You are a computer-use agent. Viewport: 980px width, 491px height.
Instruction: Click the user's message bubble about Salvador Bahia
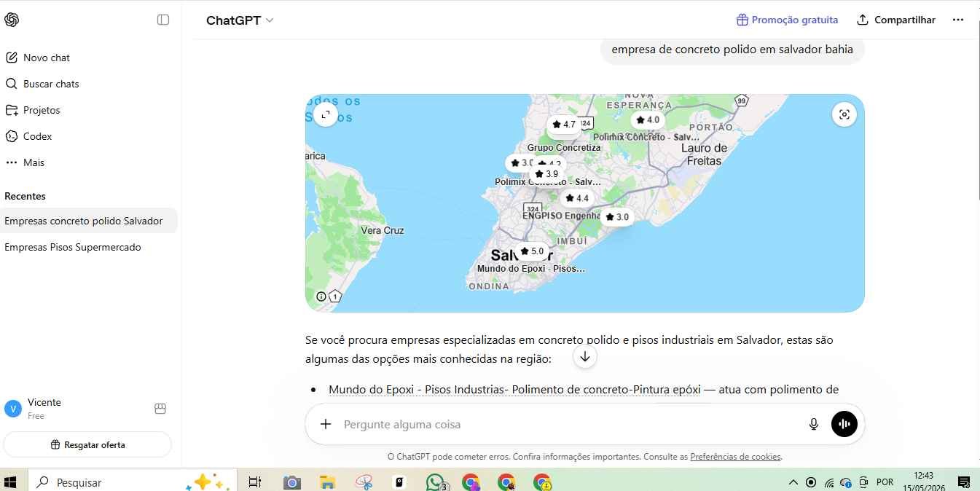732,50
